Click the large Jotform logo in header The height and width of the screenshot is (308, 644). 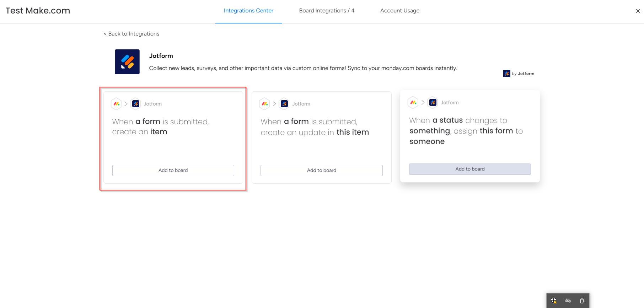127,62
